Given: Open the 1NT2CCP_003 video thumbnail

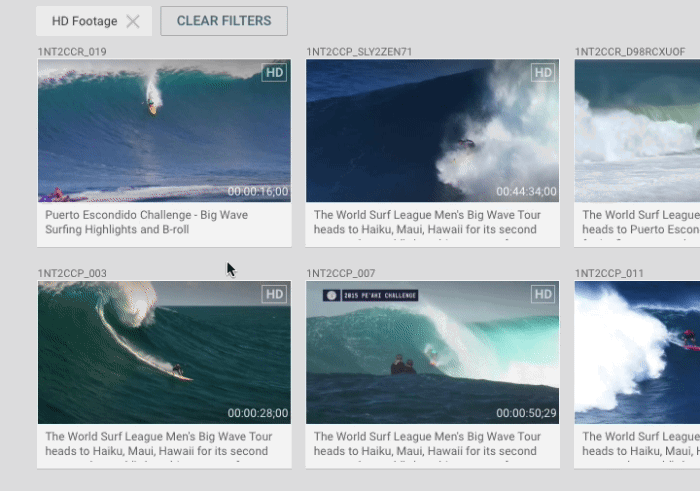Looking at the screenshot, I should click(x=164, y=352).
